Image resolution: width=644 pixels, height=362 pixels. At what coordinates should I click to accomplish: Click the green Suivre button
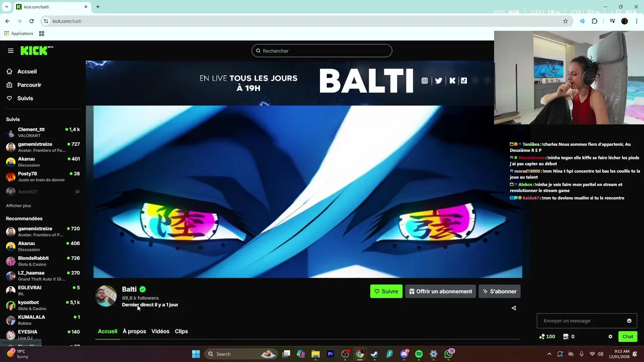(x=386, y=291)
